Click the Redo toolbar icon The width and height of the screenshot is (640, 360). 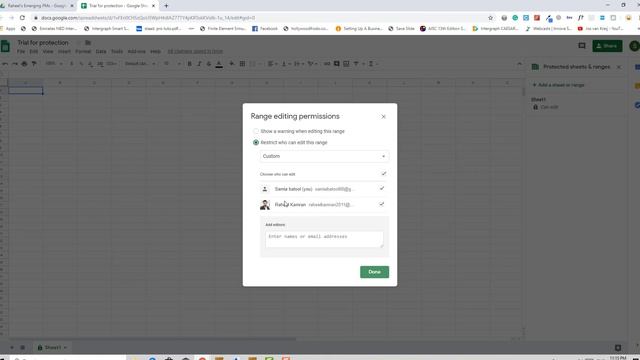coord(15,64)
